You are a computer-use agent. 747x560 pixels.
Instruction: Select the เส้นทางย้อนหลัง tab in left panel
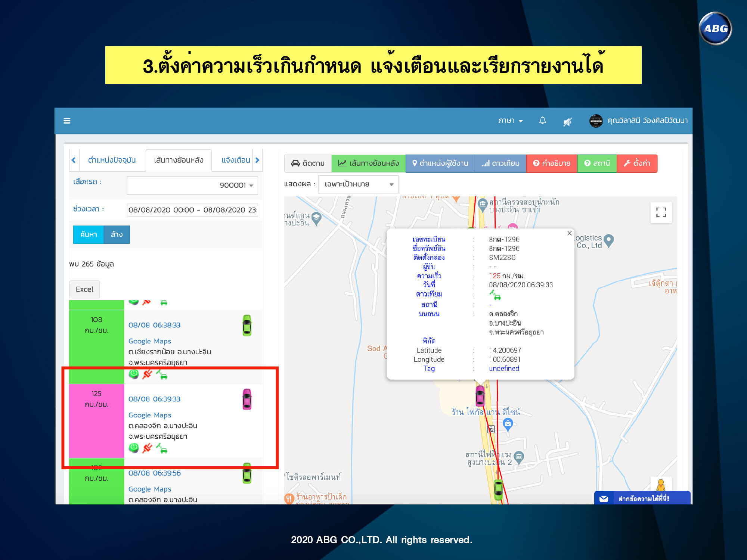click(x=179, y=160)
